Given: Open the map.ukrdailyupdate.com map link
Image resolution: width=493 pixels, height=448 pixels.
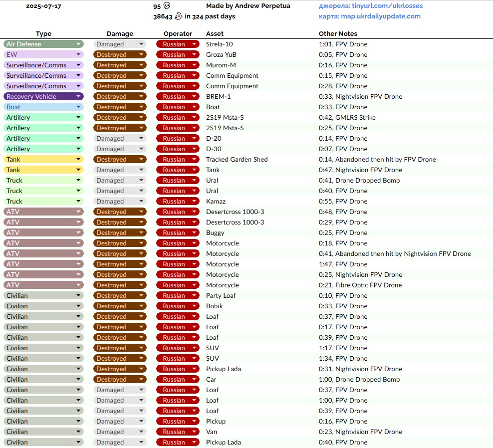Looking at the screenshot, I should (x=369, y=16).
